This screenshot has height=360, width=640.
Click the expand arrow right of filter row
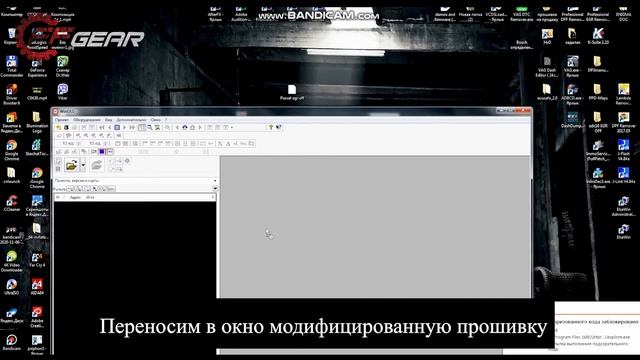tap(215, 188)
